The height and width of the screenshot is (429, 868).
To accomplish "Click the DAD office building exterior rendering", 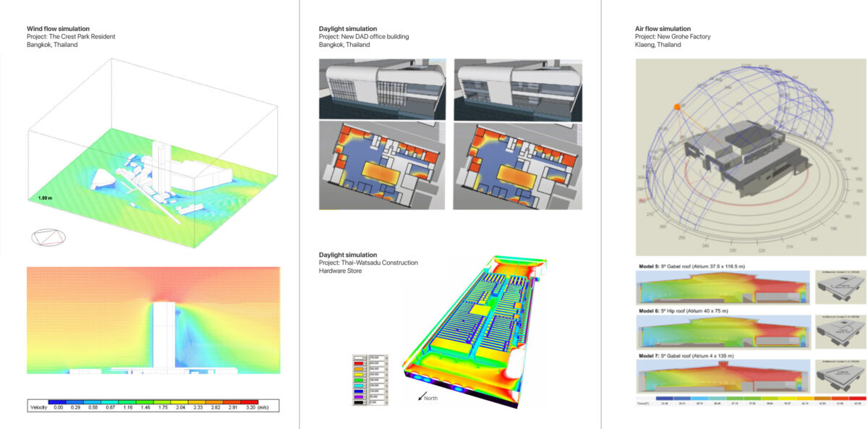I will (x=380, y=87).
